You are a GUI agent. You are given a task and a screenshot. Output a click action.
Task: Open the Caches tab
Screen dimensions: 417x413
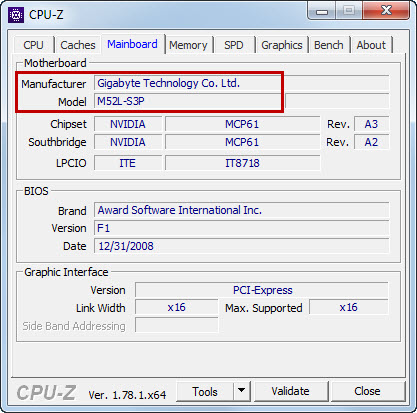(x=78, y=45)
